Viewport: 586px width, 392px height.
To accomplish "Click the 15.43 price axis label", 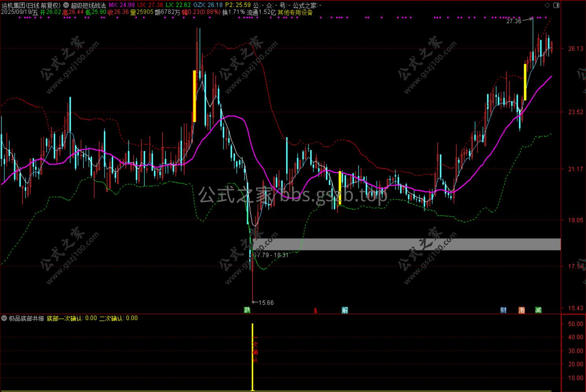I will (575, 308).
